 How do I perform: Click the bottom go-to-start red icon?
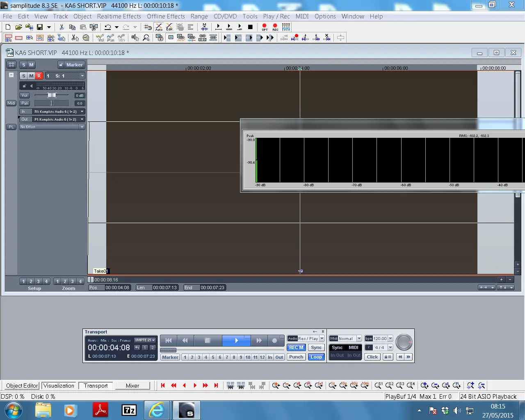[163, 386]
